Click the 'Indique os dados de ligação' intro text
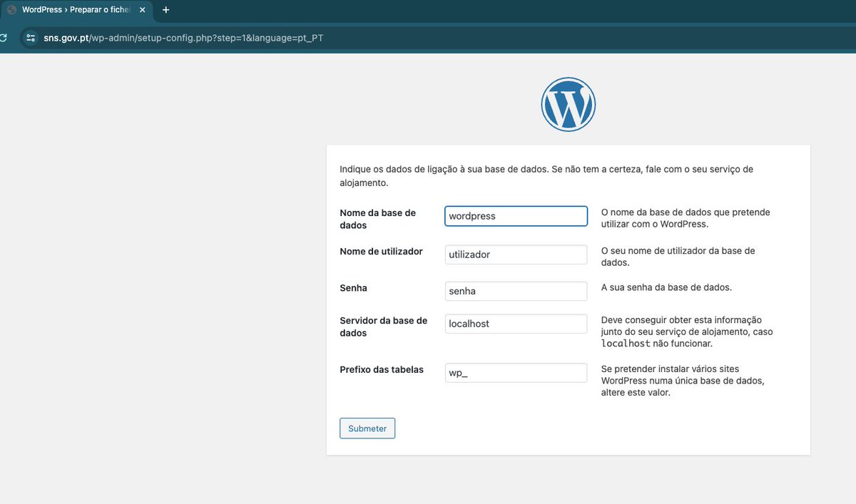Viewport: 856px width, 504px height. [x=546, y=175]
